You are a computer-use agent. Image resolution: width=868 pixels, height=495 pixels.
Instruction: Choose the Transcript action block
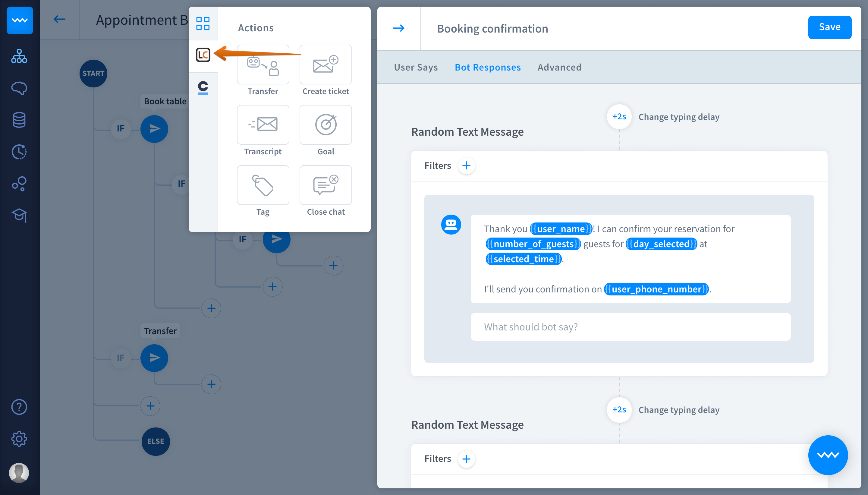point(263,125)
